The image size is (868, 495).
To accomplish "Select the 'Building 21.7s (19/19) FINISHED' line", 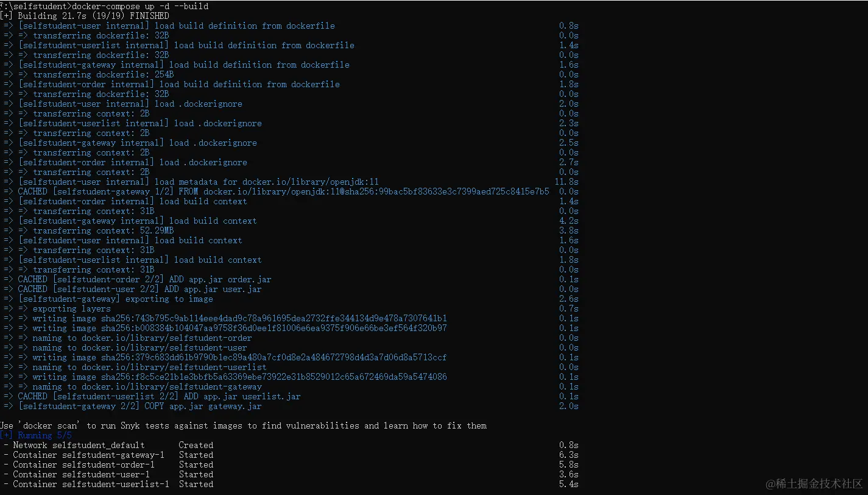I will [85, 16].
